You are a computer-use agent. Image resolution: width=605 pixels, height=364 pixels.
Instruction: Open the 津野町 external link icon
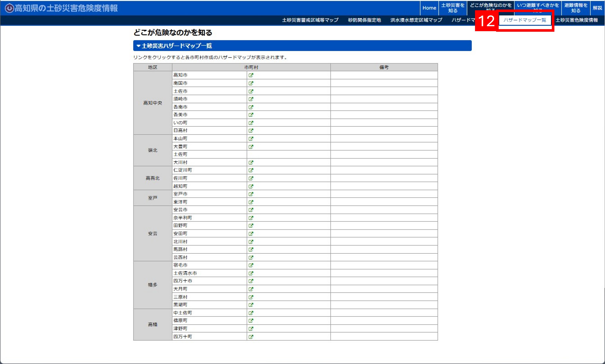pyautogui.click(x=251, y=329)
